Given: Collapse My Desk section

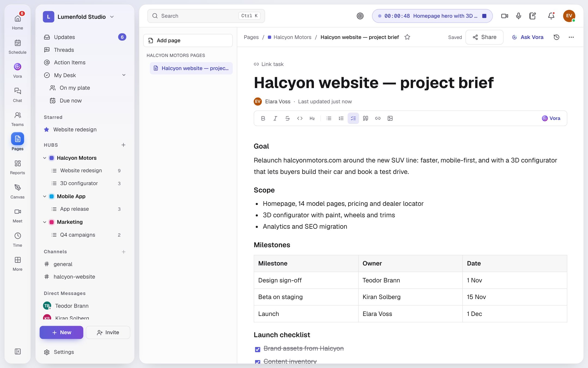Looking at the screenshot, I should (124, 75).
